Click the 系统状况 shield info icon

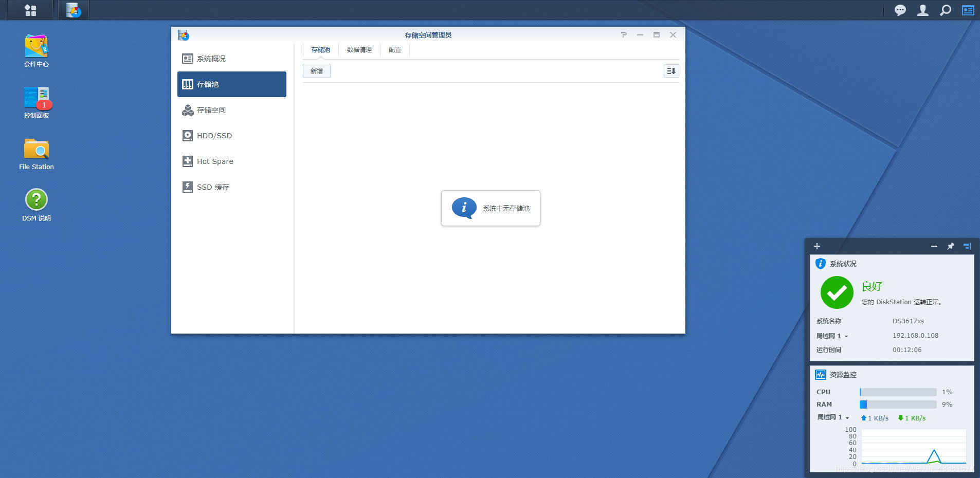pyautogui.click(x=821, y=264)
